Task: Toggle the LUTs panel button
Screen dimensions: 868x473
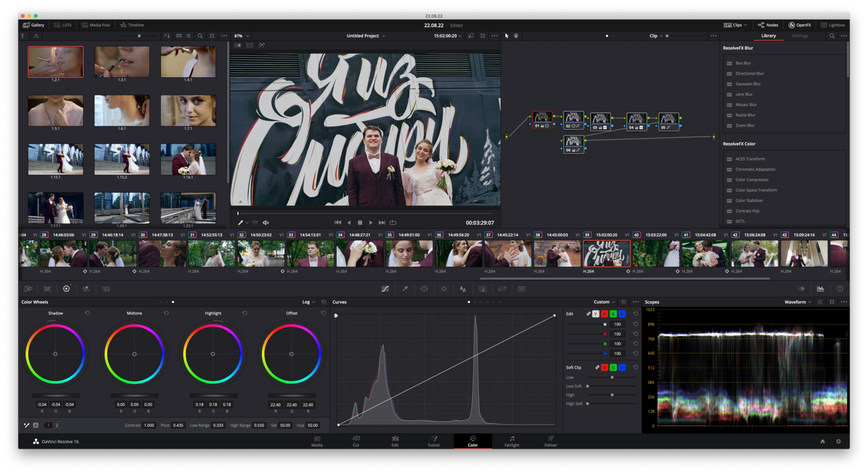Action: point(63,25)
